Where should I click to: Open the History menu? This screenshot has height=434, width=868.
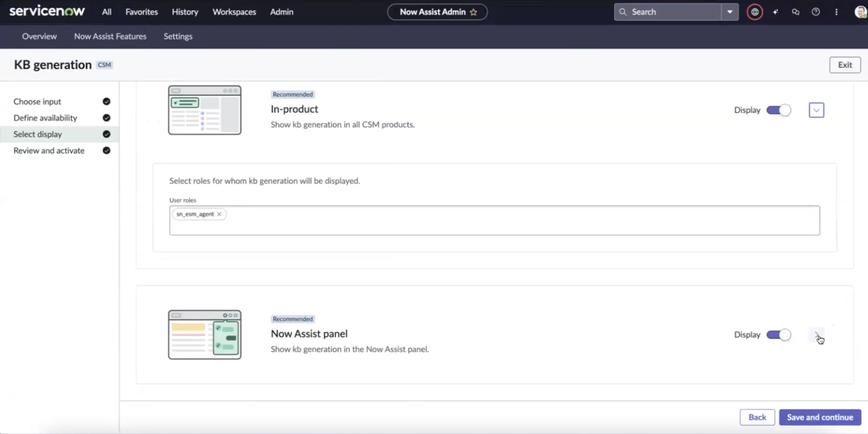pos(185,12)
